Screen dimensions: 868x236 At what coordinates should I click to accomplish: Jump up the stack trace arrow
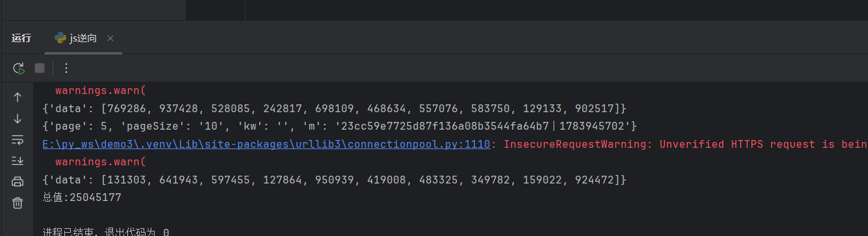tap(18, 97)
